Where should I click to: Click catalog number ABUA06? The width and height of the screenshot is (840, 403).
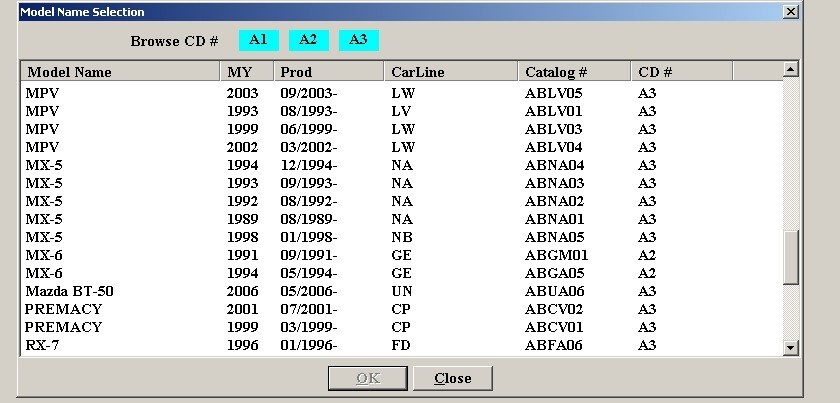click(x=554, y=292)
